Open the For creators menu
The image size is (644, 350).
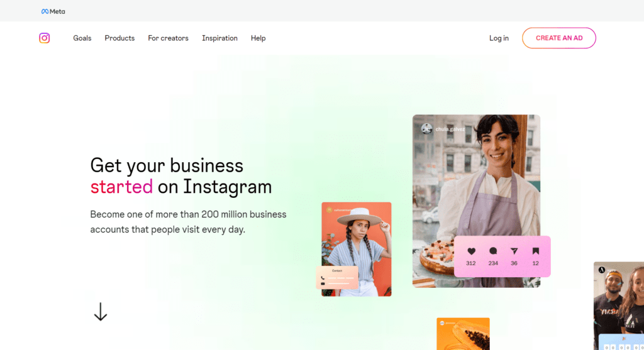coord(168,38)
